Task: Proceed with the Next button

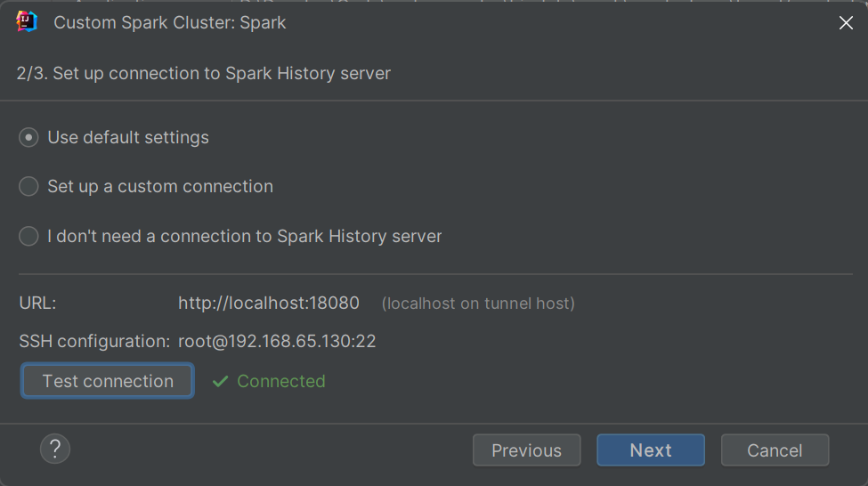Action: 650,450
